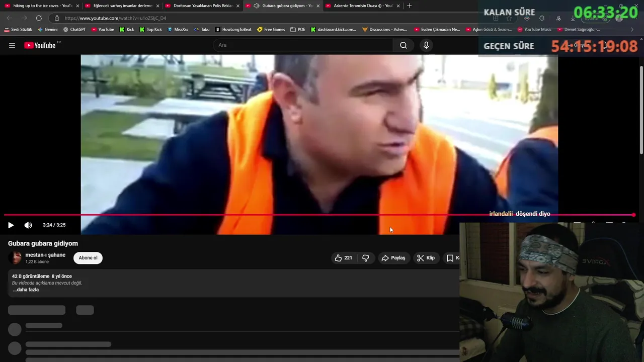This screenshot has height=362, width=644.
Task: Open the 'Evden Çıkmadan Ne...' bookmark
Action: [437, 30]
